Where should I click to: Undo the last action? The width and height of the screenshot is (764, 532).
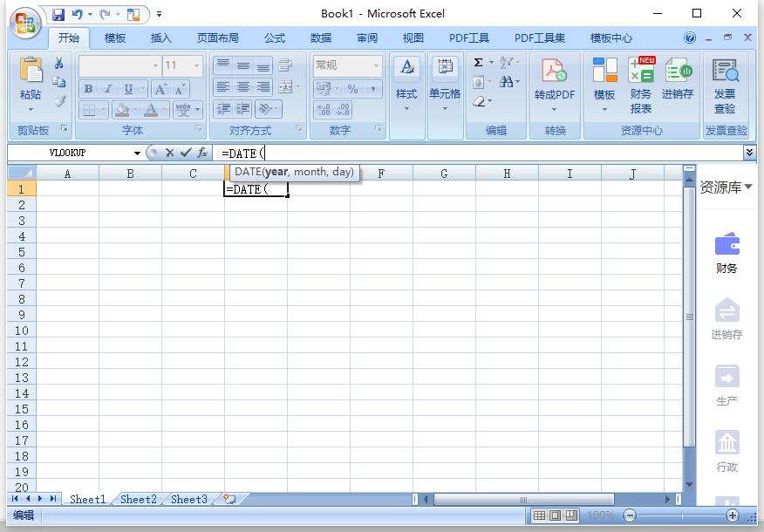pyautogui.click(x=77, y=15)
